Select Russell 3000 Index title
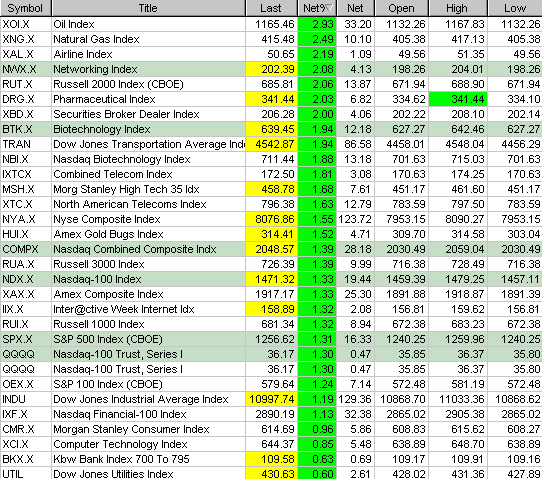Viewport: 542px width, 479px height. click(x=99, y=264)
